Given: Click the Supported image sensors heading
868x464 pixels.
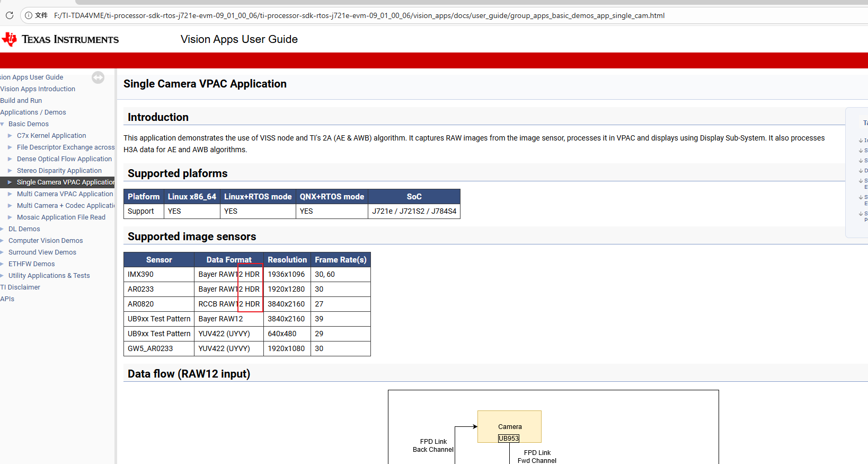Looking at the screenshot, I should click(192, 237).
